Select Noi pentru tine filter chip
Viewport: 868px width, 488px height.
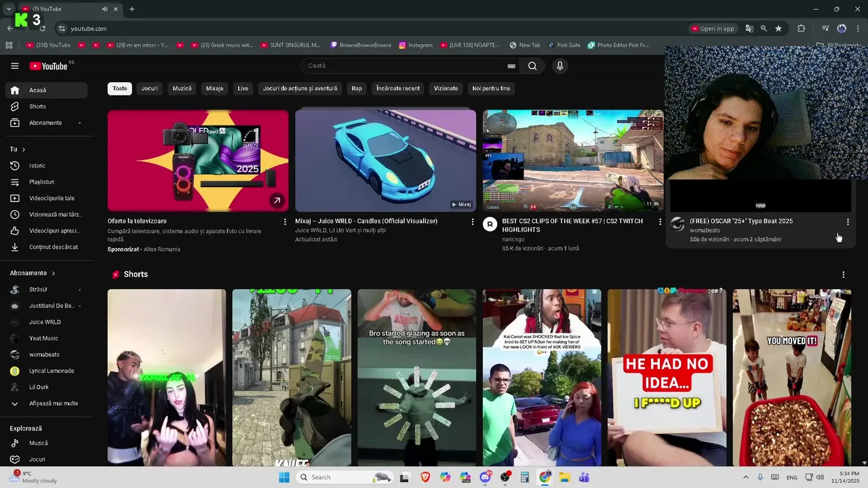[x=491, y=88]
